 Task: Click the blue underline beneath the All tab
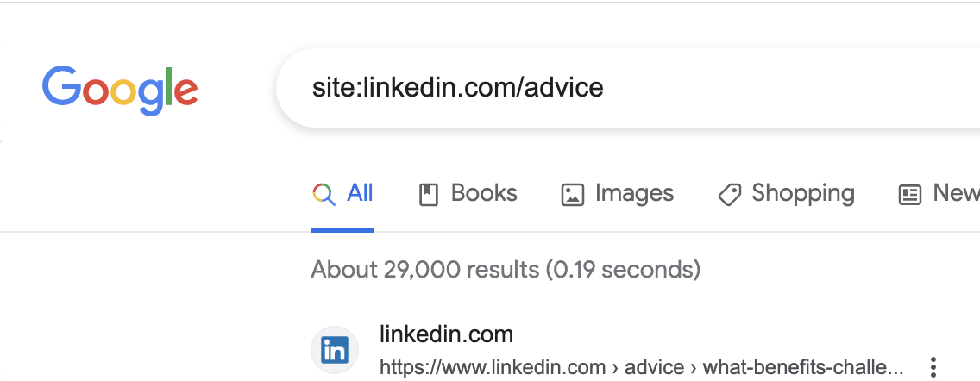point(342,230)
